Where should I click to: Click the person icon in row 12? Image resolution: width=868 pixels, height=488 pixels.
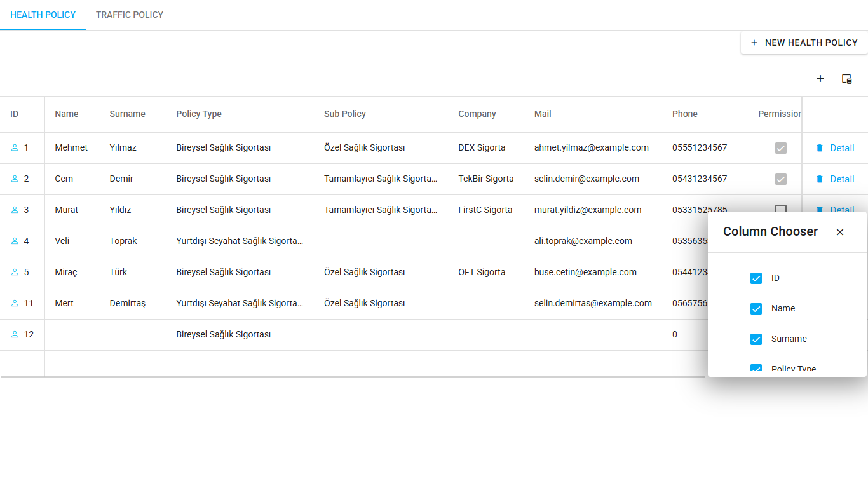tap(15, 335)
